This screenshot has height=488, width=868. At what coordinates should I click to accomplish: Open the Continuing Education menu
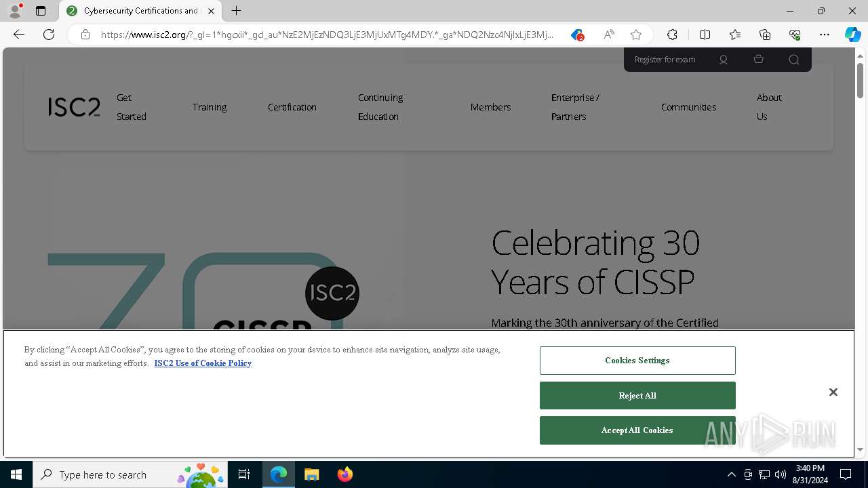click(x=380, y=107)
